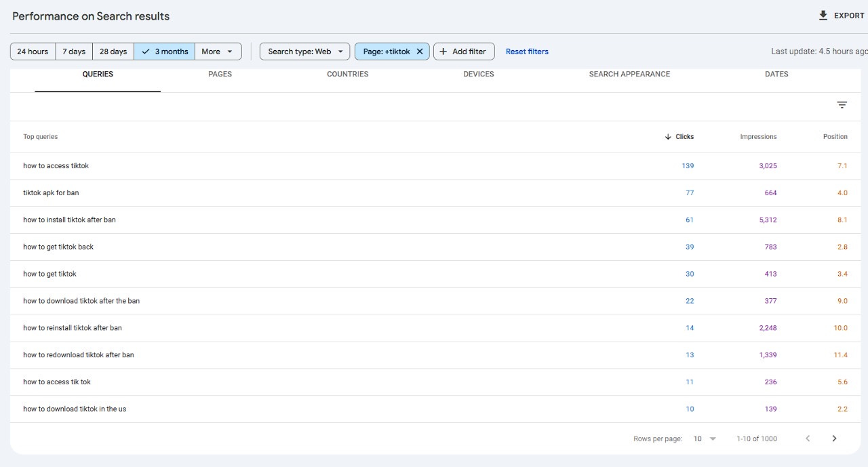Open query 'how to install tiktok after ban'

(x=69, y=220)
